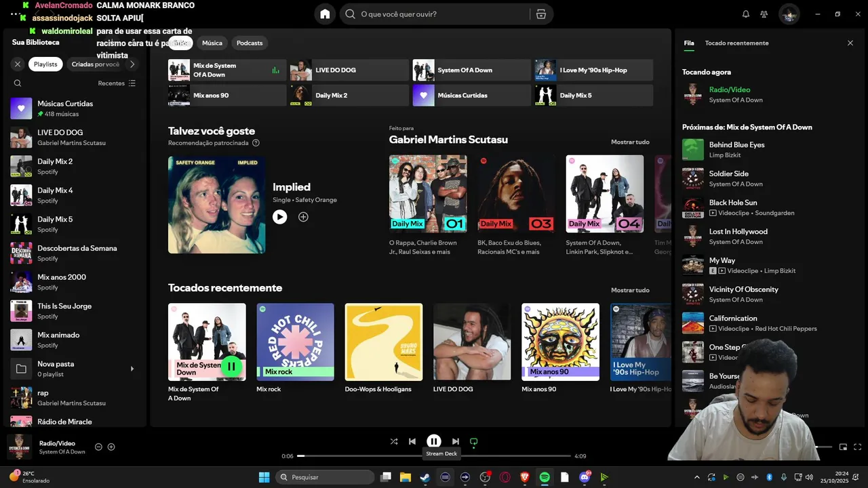
Task: Open the miniplayer icon
Action: pos(843,447)
